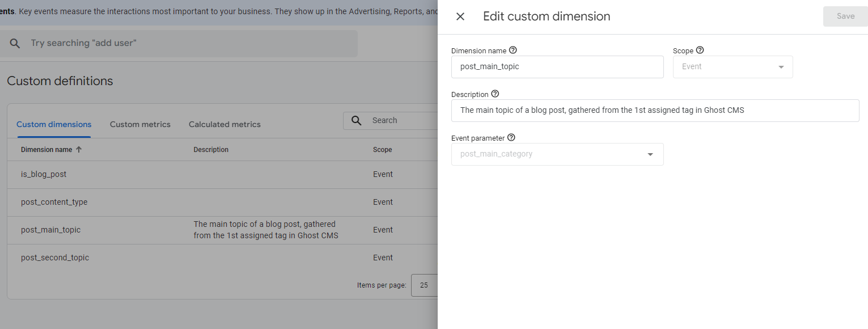Click the magnifier icon in top search bar
The width and height of the screenshot is (868, 329).
pyautogui.click(x=15, y=44)
